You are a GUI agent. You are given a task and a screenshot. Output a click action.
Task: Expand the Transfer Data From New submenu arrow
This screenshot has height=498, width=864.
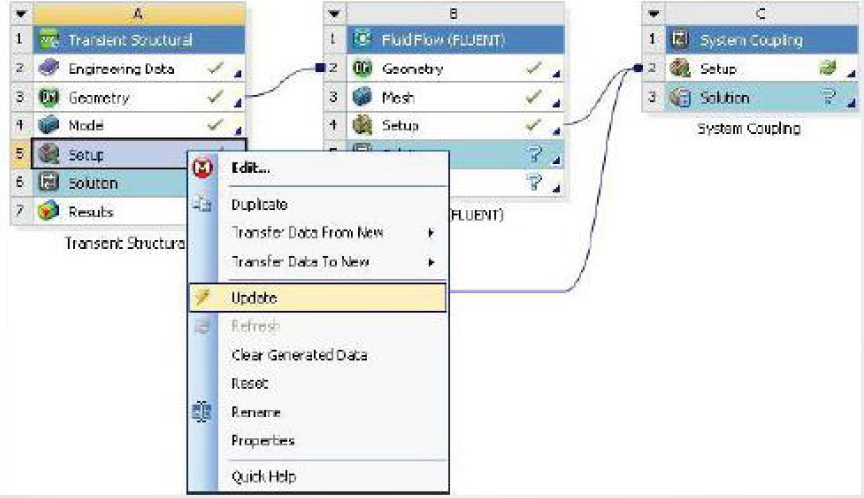431,233
